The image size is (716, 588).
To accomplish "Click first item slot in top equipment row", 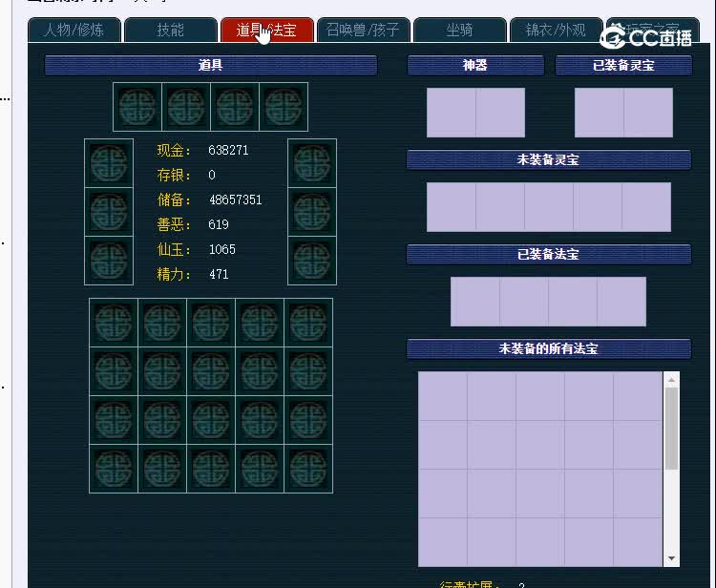I will 137,107.
